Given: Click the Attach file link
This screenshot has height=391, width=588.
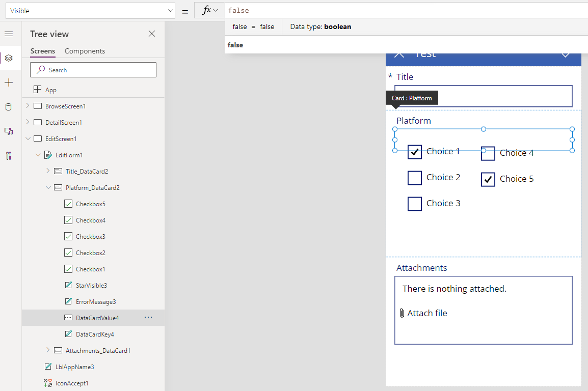Looking at the screenshot, I should tap(426, 313).
